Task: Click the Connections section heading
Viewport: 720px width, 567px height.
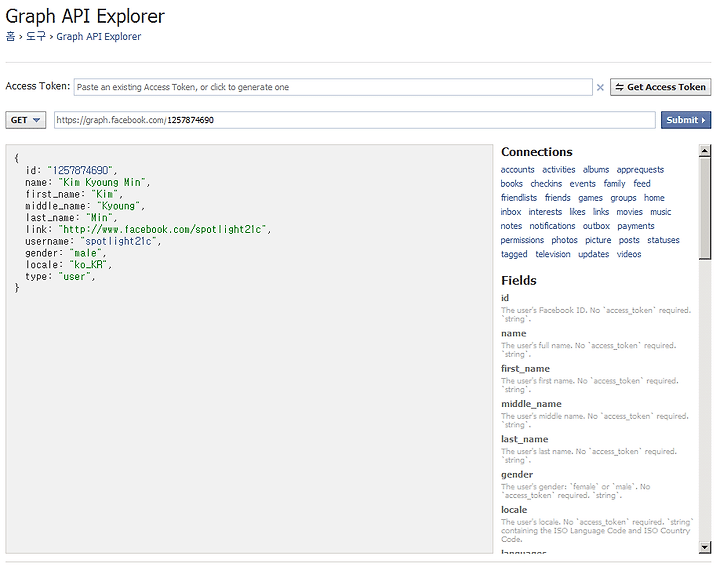Action: 537,152
